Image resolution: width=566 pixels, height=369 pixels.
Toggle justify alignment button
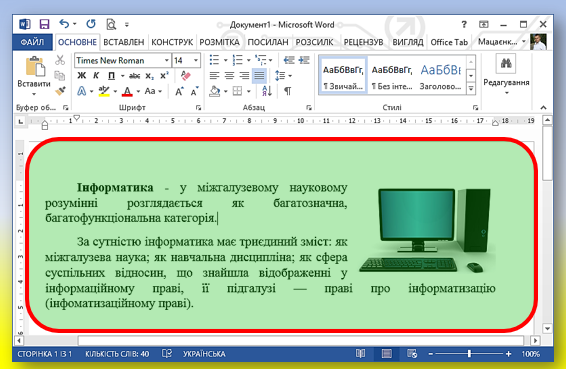pyautogui.click(x=259, y=75)
